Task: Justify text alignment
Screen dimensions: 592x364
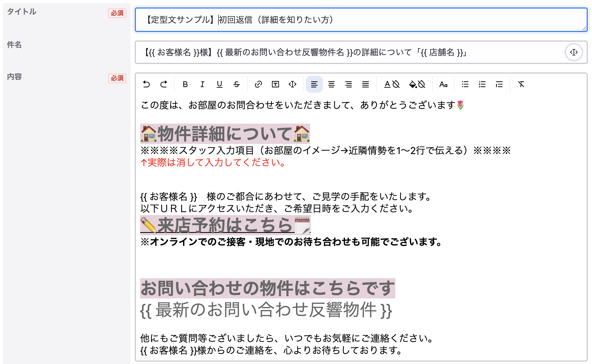Action: 365,84
